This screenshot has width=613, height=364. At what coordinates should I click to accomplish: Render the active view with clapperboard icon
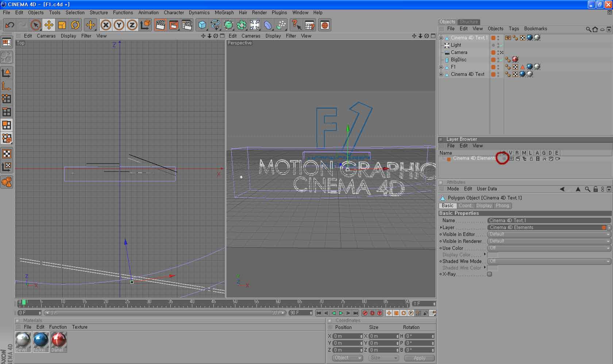pos(161,25)
